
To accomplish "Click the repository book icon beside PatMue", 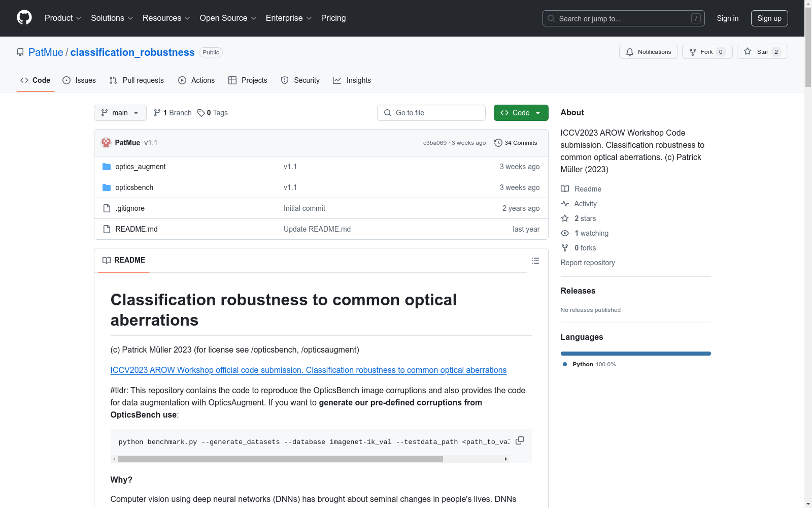I will pos(20,52).
